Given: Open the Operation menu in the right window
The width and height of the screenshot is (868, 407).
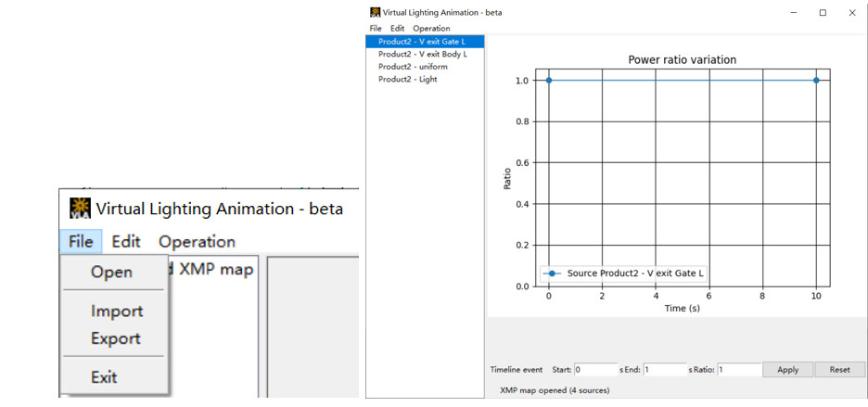Looking at the screenshot, I should (432, 28).
